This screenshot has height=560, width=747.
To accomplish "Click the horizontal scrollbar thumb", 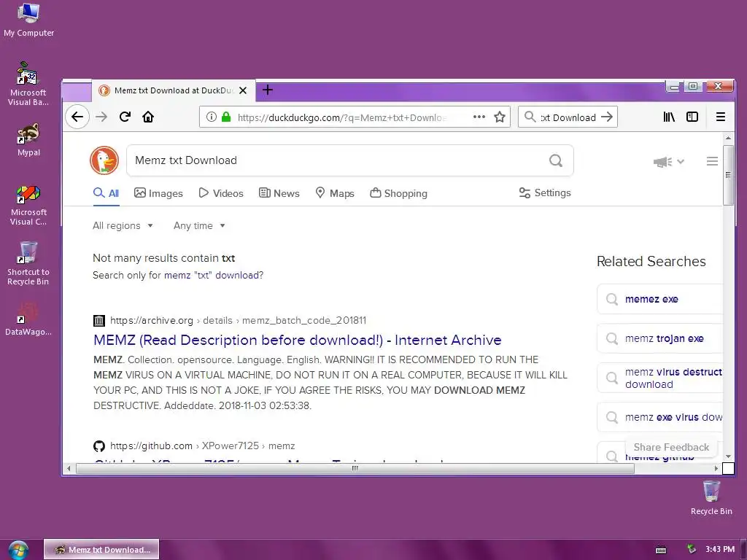I will [x=355, y=469].
